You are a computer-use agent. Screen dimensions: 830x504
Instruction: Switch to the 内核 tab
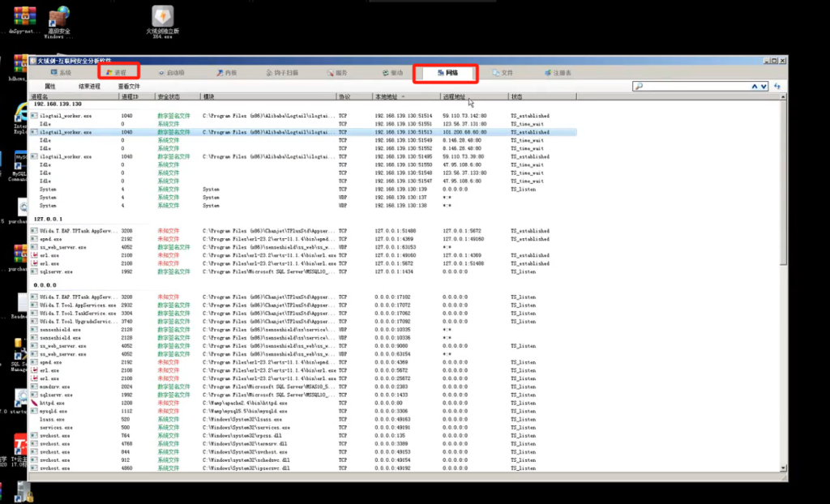point(227,73)
